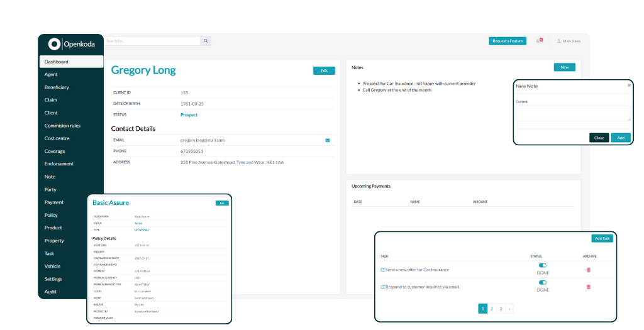The image size is (644, 330).
Task: Go to next page of tasks
Action: 509,309
